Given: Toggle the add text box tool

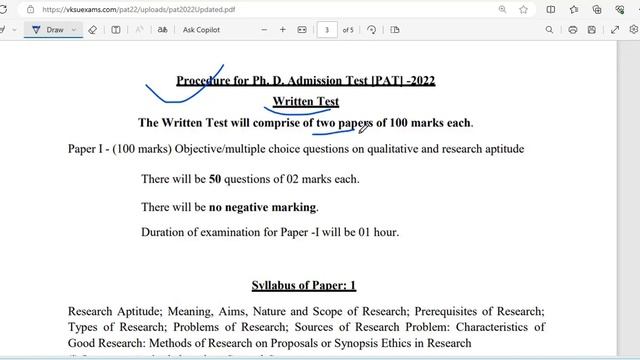Looking at the screenshot, I should (116, 30).
